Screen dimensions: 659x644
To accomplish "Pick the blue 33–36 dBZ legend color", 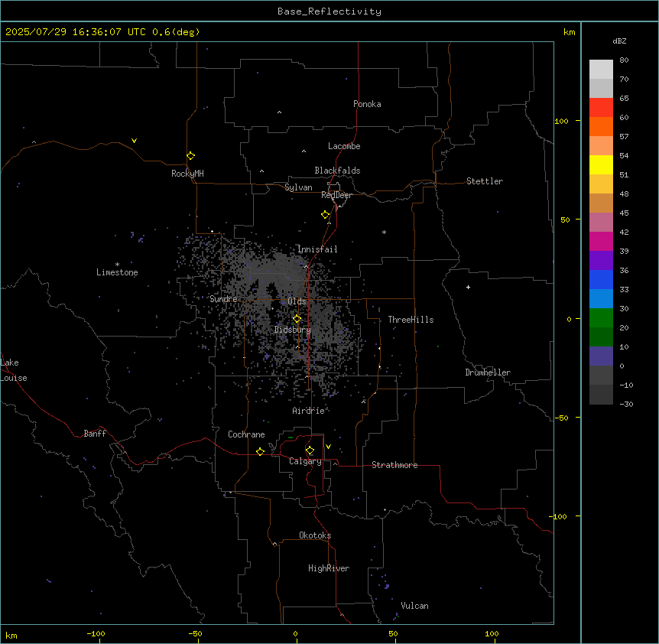I will (601, 279).
